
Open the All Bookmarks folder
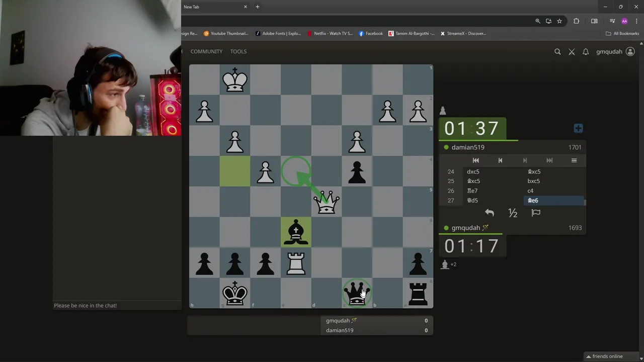point(622,34)
